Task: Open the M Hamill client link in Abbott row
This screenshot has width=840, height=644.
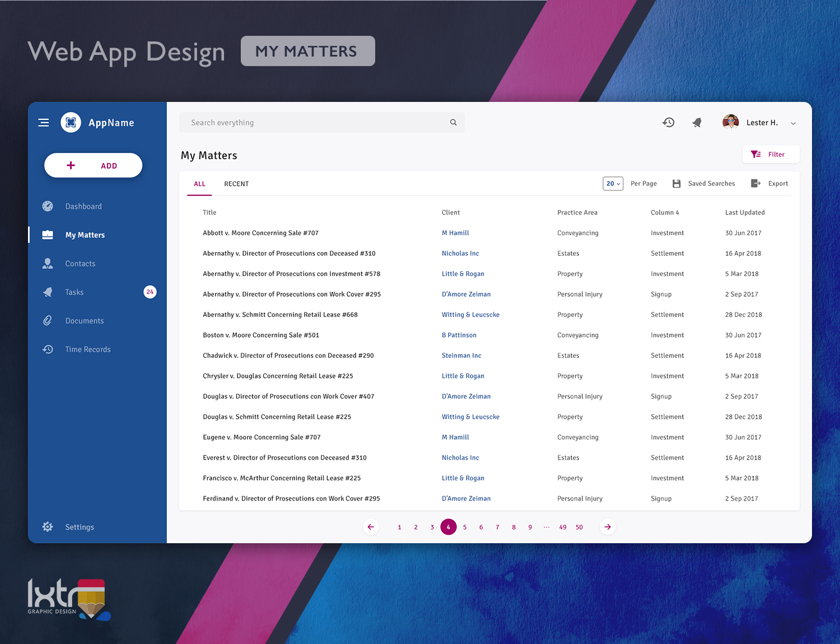Action: coord(455,233)
